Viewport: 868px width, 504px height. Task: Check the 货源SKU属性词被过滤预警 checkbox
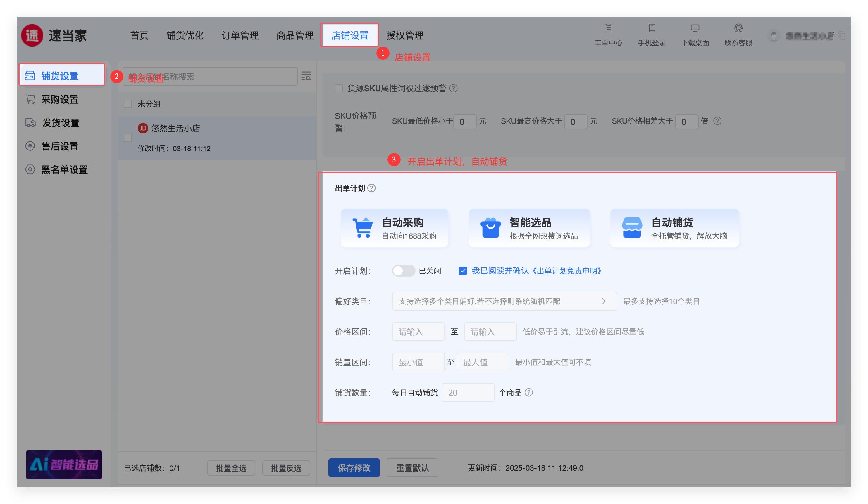[339, 88]
